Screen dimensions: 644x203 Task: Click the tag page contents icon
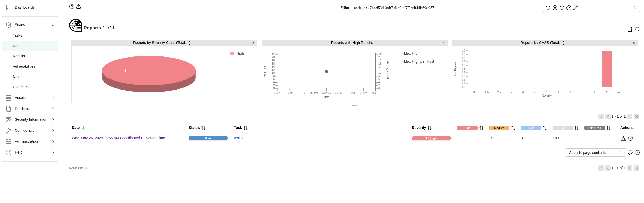[630, 153]
